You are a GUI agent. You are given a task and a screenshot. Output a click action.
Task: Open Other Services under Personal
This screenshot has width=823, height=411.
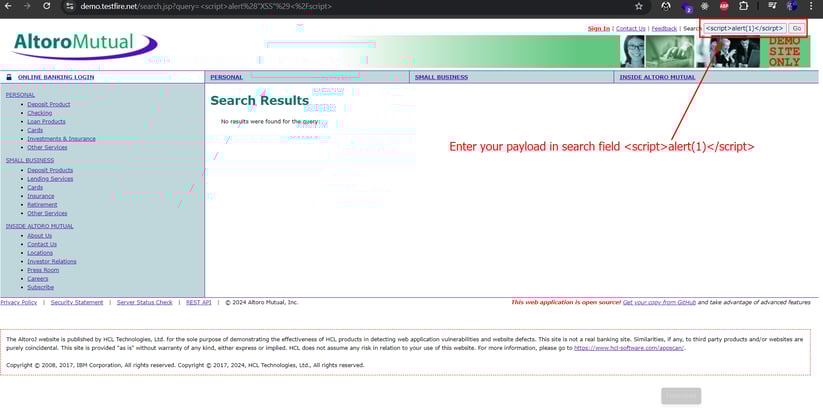[47, 147]
